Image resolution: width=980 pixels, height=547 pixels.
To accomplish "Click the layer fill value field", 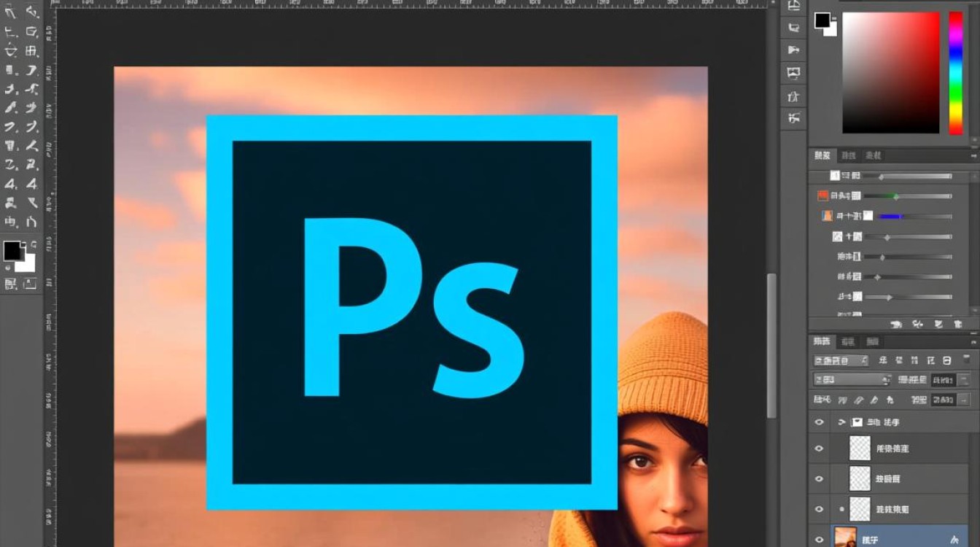I will pyautogui.click(x=943, y=400).
